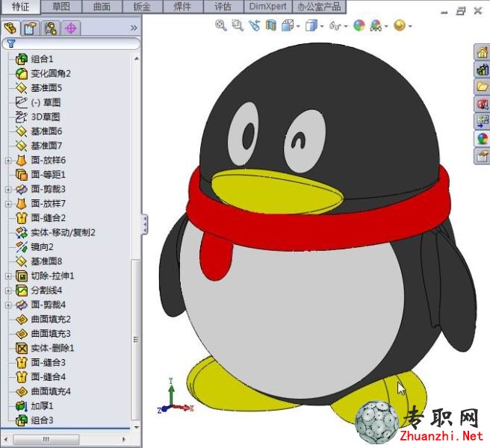Open the DimXpertManager crosshair tab icon
Image resolution: width=490 pixels, height=448 pixels.
[70, 28]
